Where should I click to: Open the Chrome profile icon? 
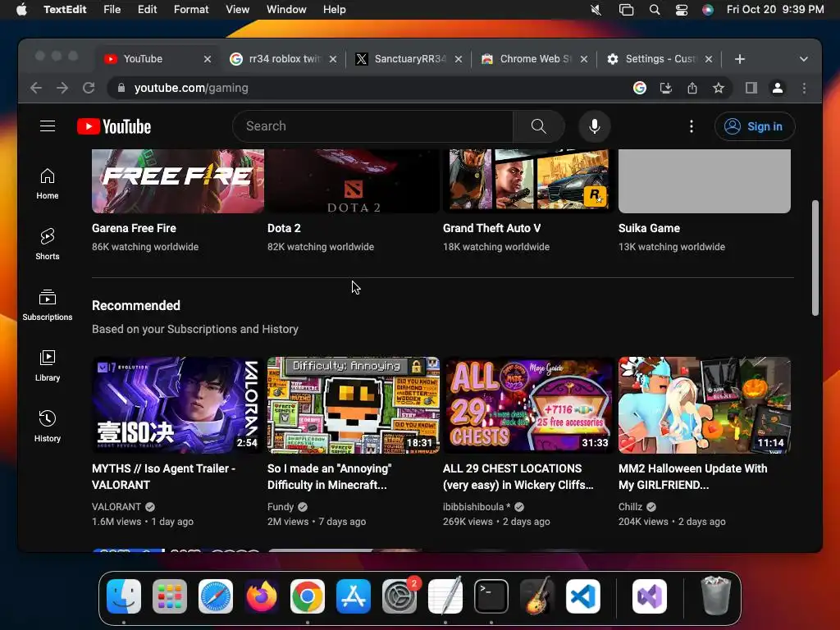[x=778, y=88]
